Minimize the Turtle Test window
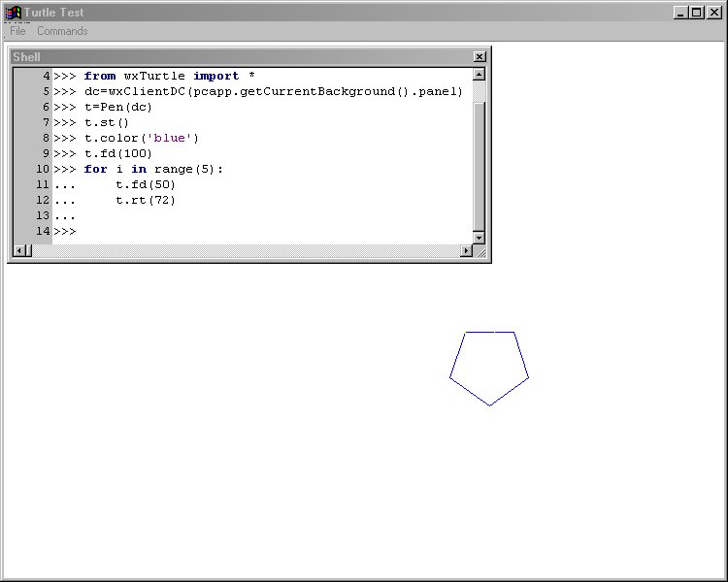 (x=681, y=13)
